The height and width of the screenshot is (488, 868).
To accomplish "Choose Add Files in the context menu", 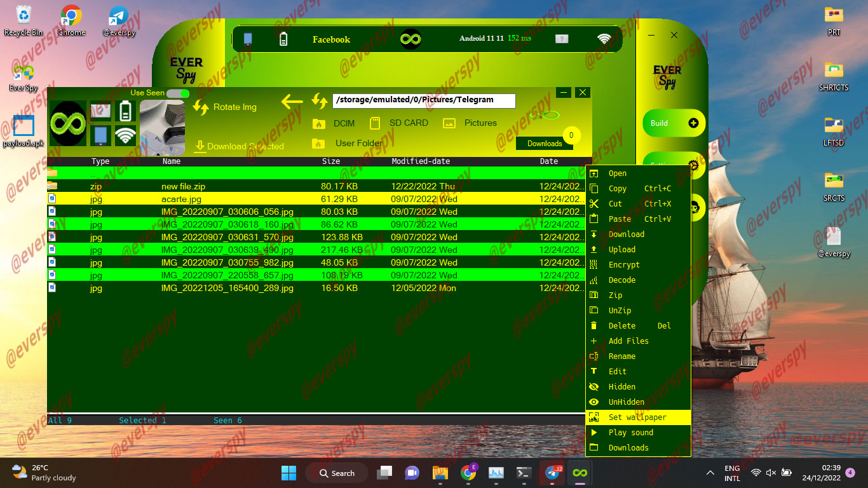I will pos(638,341).
